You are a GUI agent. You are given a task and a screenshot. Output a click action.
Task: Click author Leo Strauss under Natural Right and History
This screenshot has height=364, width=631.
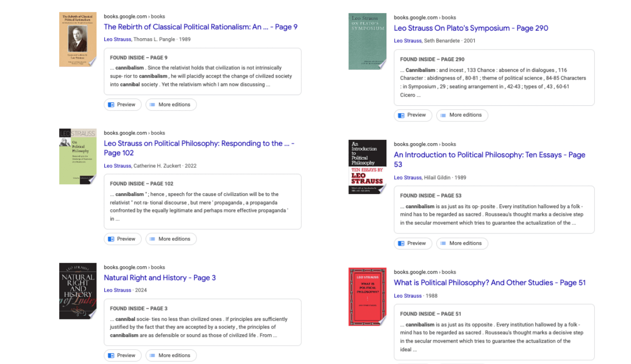117,291
